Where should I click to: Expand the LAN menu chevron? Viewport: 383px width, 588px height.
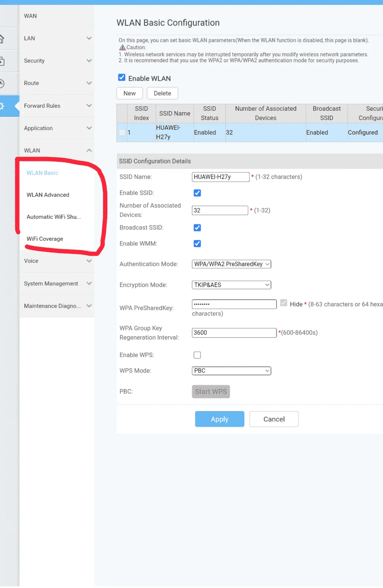tap(89, 38)
